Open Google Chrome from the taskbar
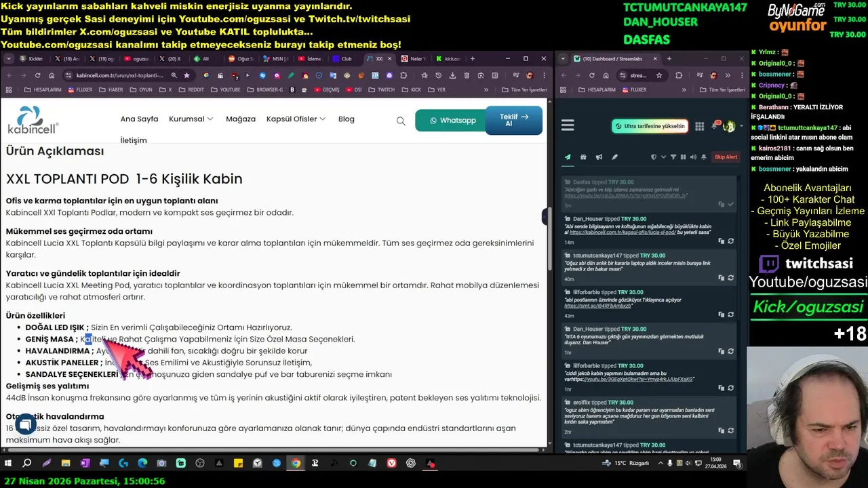This screenshot has height=488, width=868. click(296, 464)
